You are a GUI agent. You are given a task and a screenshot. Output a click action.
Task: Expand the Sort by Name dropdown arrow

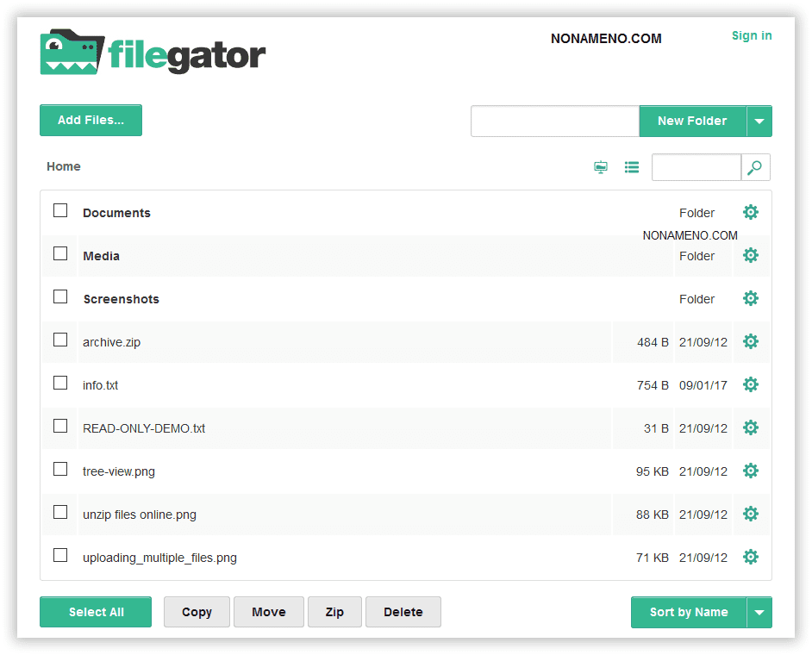tap(759, 613)
